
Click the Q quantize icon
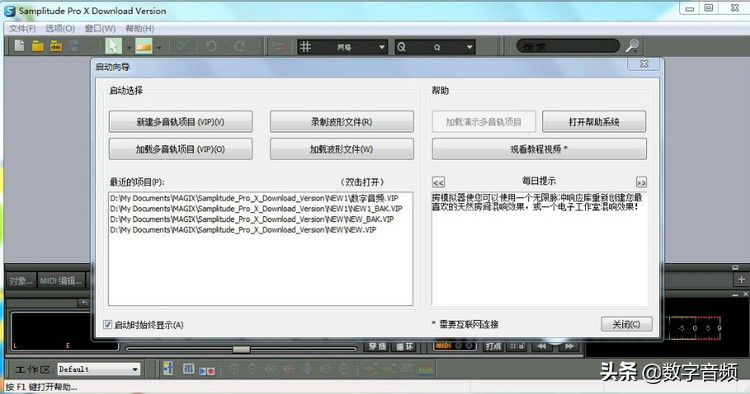point(401,47)
